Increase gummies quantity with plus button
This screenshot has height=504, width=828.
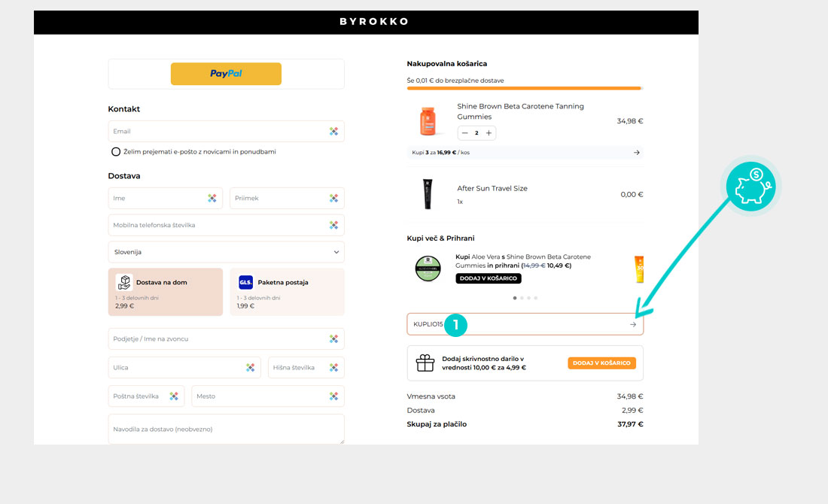[489, 133]
